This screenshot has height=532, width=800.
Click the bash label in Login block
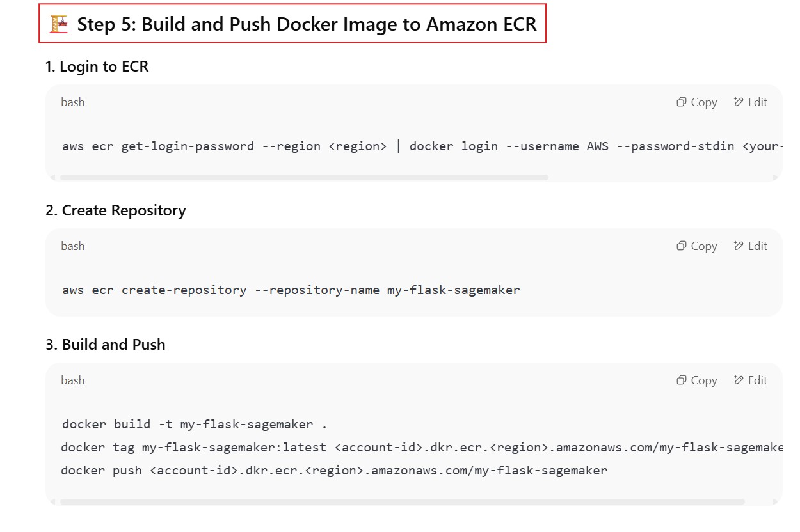(73, 102)
